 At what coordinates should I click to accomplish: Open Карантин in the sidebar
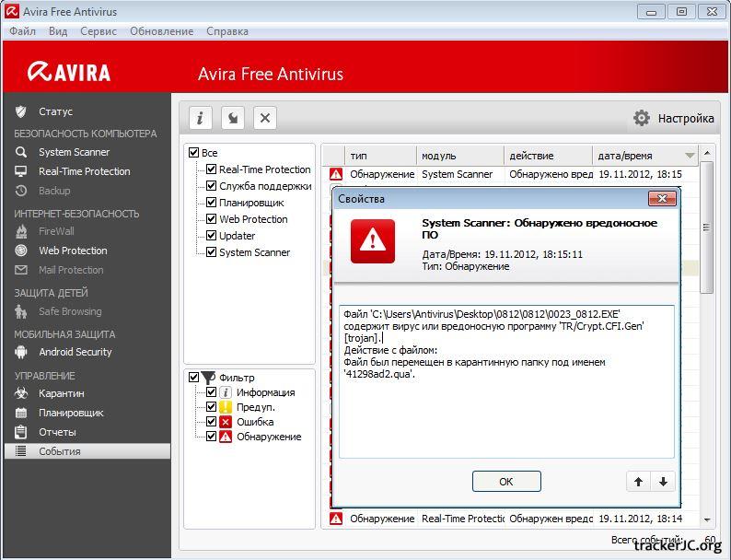click(61, 393)
